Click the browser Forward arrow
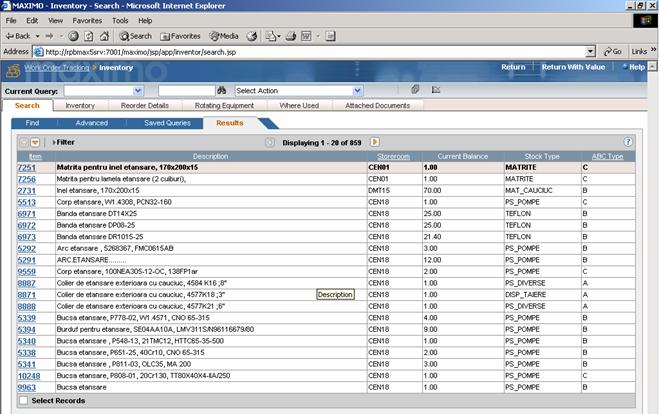The image size is (659, 414). [x=49, y=36]
